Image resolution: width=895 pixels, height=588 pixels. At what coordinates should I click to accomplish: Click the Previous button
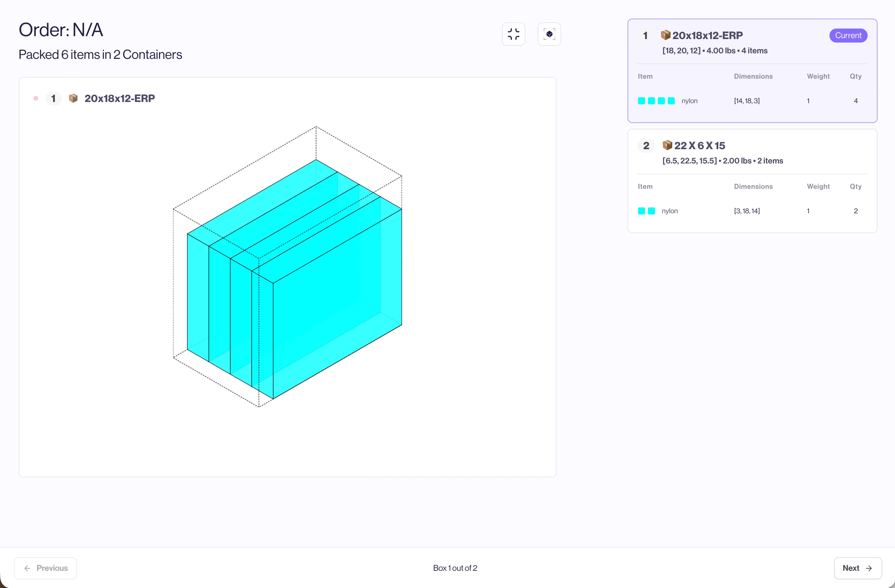click(45, 568)
